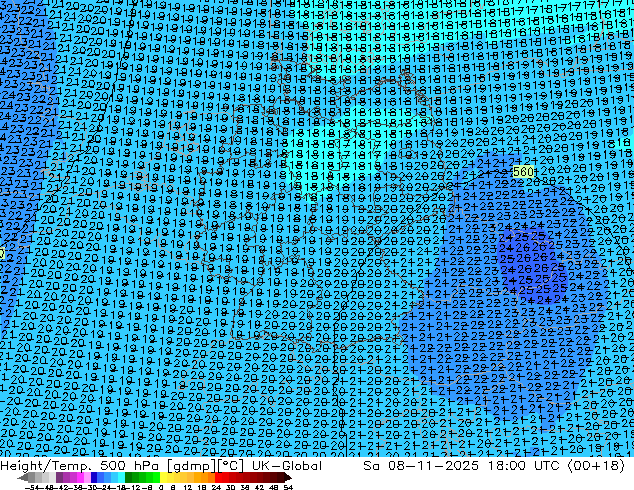The width and height of the screenshot is (634, 490).
Task: Pick the gray swatch above -54
Action: (32, 477)
